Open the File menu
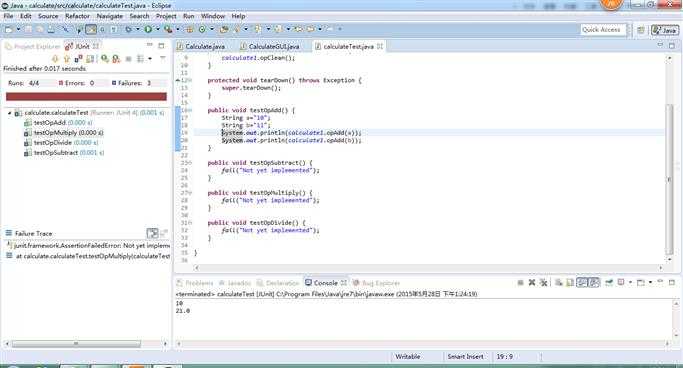The width and height of the screenshot is (683, 368). (8, 16)
